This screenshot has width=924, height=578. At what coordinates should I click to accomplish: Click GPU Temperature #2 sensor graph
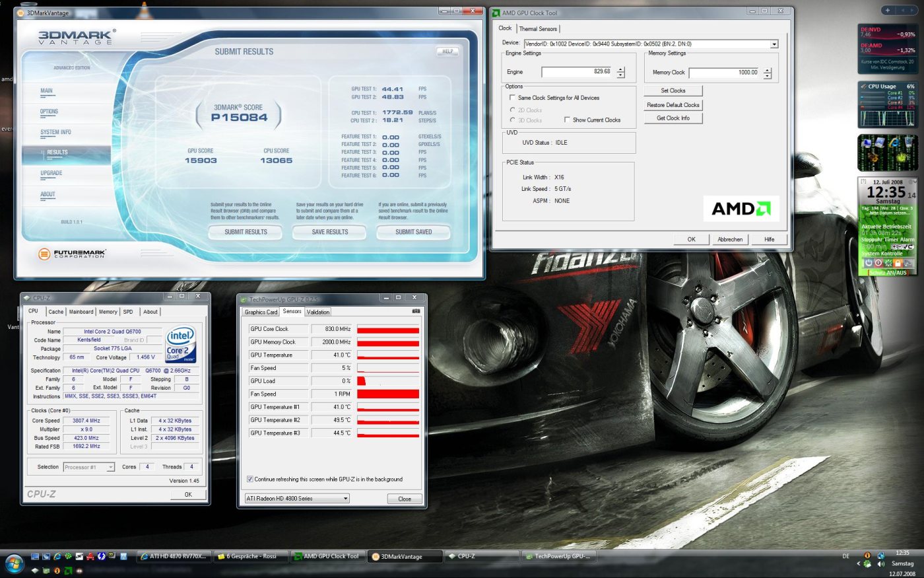point(388,420)
